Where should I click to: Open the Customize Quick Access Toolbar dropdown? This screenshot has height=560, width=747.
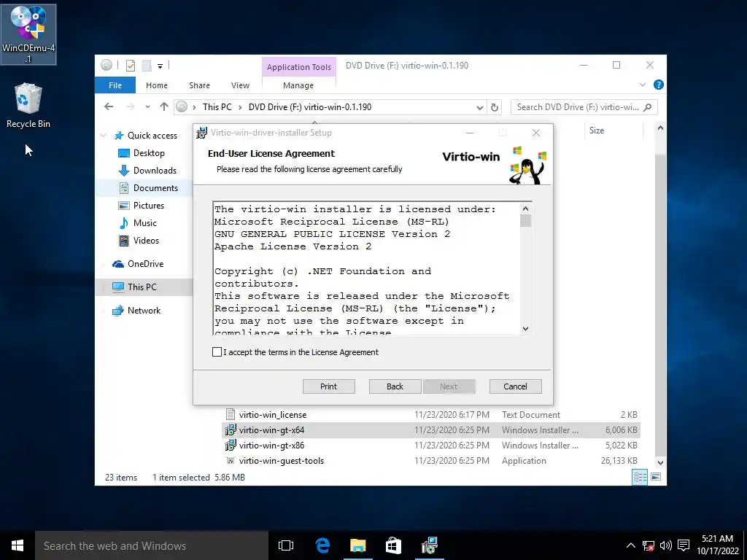point(160,66)
